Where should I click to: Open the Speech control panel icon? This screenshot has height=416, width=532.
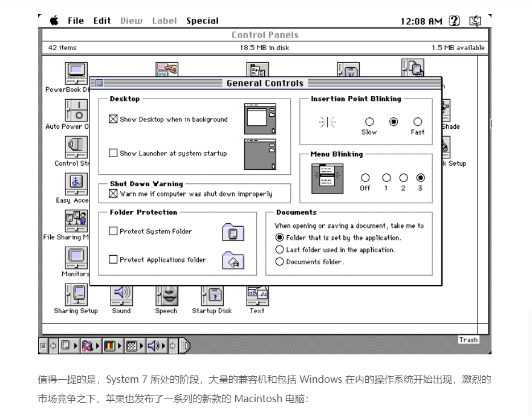(x=166, y=296)
